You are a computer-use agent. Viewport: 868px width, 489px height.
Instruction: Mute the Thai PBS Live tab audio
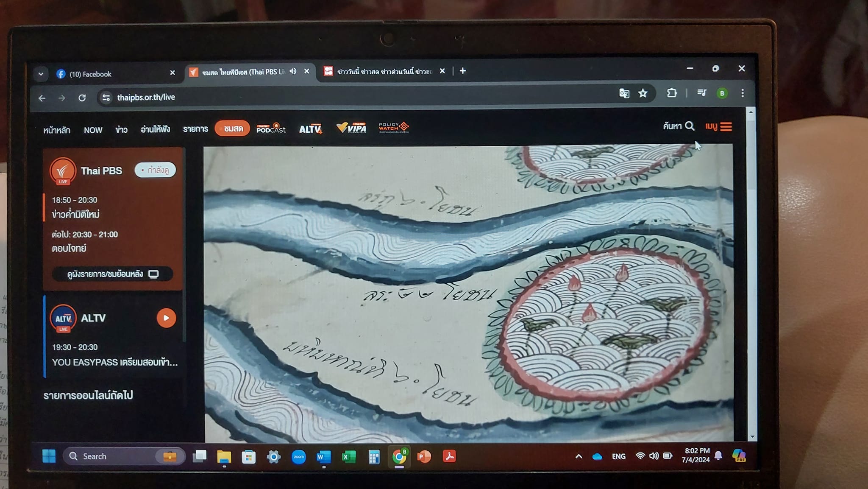[293, 71]
